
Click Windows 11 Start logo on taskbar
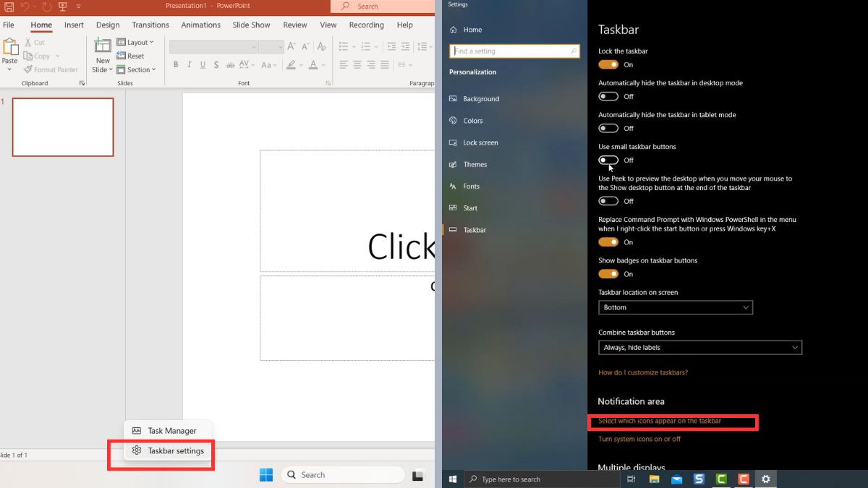(x=266, y=475)
